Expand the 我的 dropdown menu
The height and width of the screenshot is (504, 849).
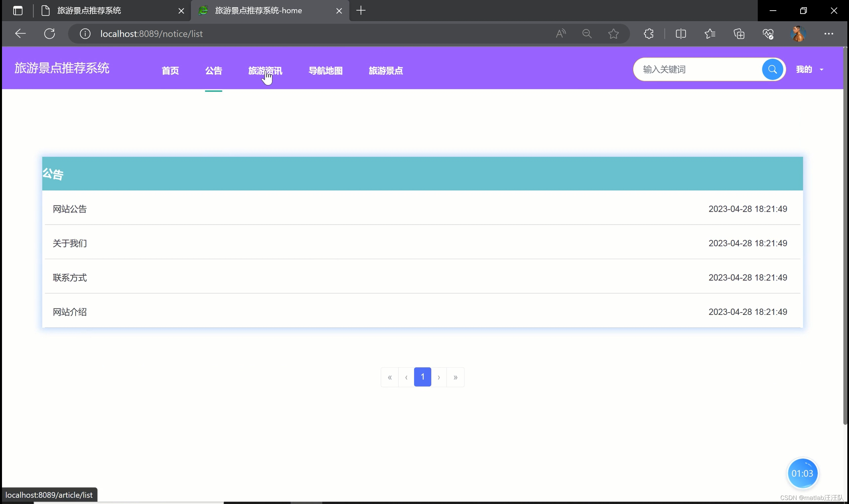tap(810, 70)
